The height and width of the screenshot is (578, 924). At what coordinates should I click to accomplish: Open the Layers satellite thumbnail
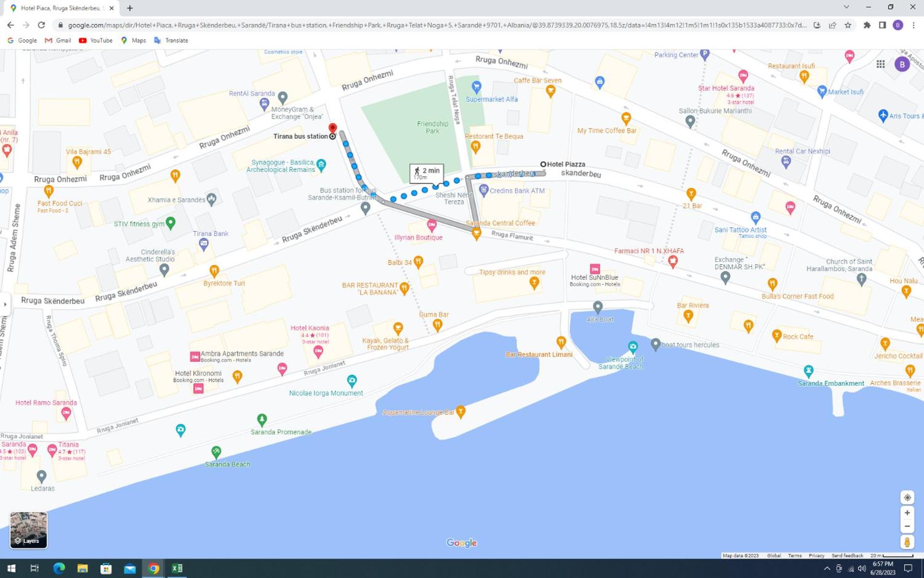tap(29, 530)
